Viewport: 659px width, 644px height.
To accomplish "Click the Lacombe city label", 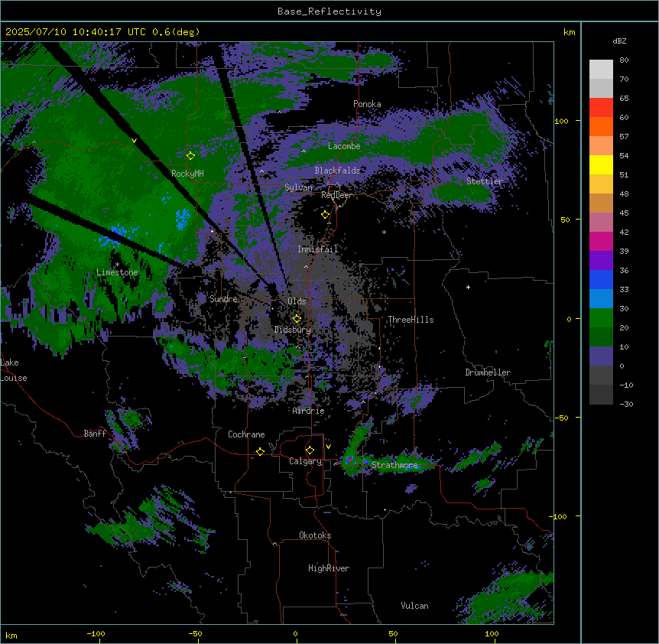I will [x=344, y=146].
